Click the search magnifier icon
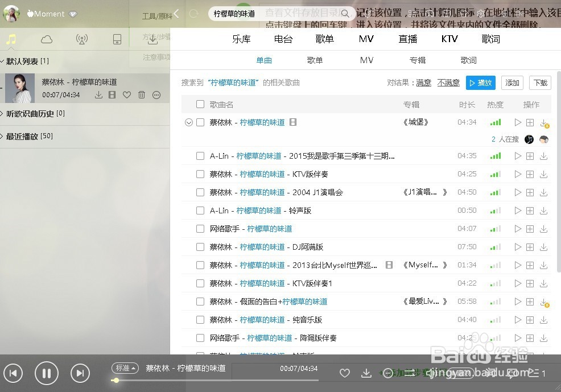 click(x=345, y=12)
